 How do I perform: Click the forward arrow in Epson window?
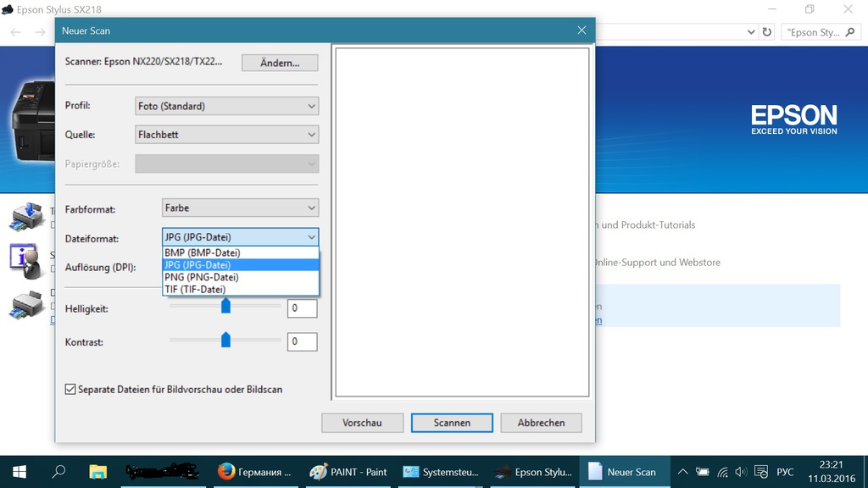click(40, 32)
